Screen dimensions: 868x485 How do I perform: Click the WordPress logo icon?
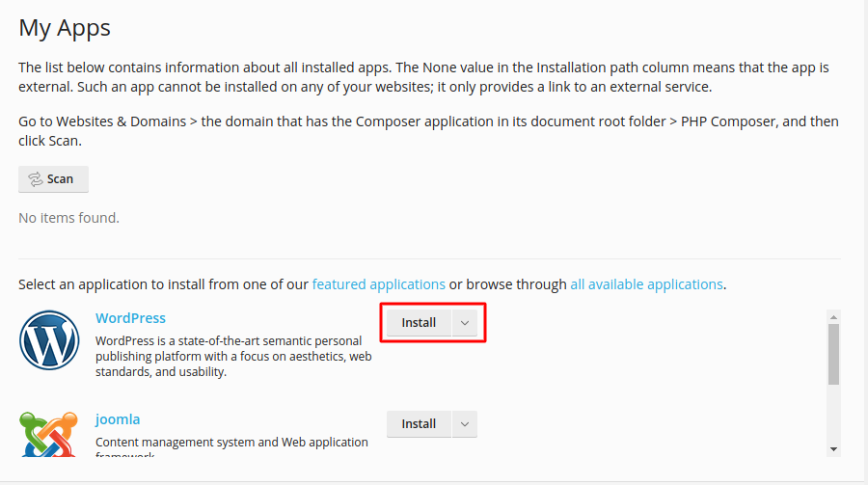(x=49, y=340)
